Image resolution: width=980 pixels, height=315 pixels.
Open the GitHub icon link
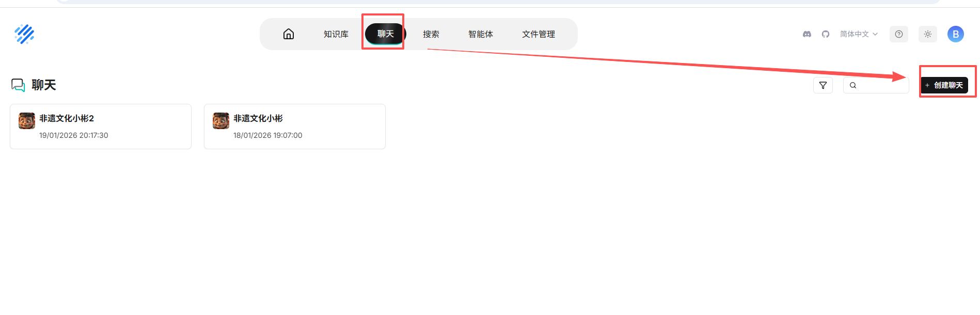click(826, 34)
